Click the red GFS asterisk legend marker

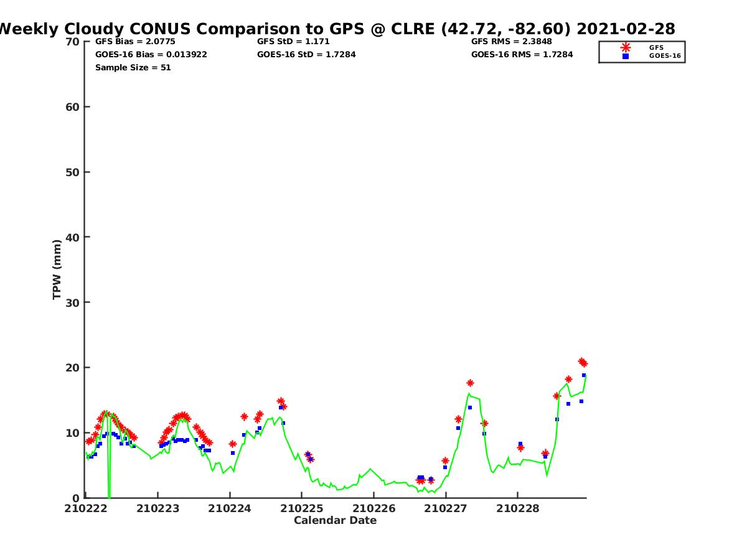point(626,47)
